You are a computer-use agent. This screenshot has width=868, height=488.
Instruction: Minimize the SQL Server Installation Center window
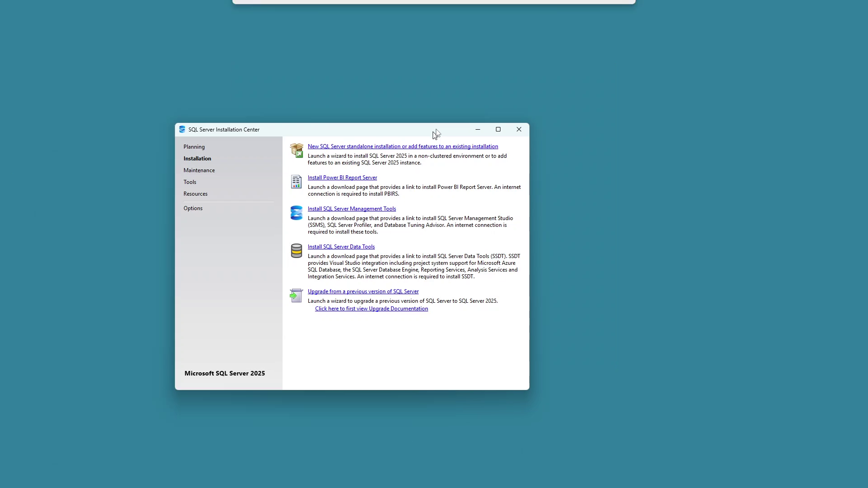(x=477, y=130)
